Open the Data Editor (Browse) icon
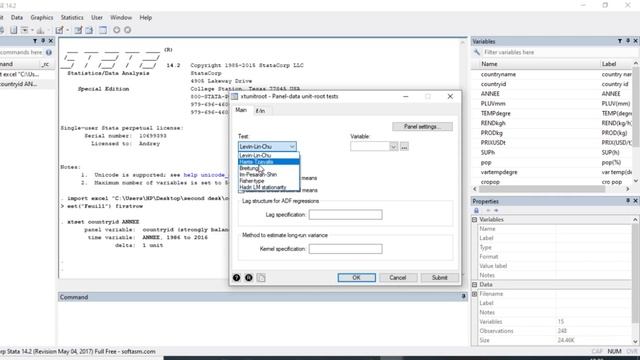 tap(89, 30)
